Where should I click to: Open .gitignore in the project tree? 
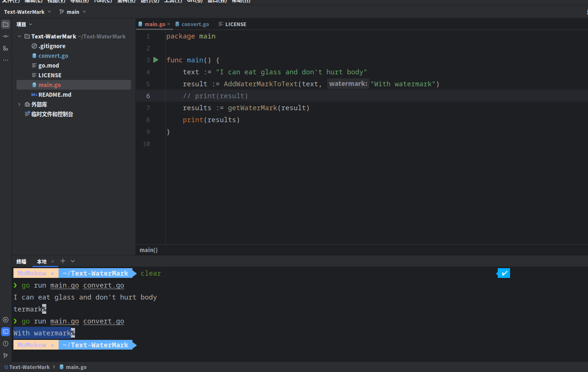[x=52, y=46]
